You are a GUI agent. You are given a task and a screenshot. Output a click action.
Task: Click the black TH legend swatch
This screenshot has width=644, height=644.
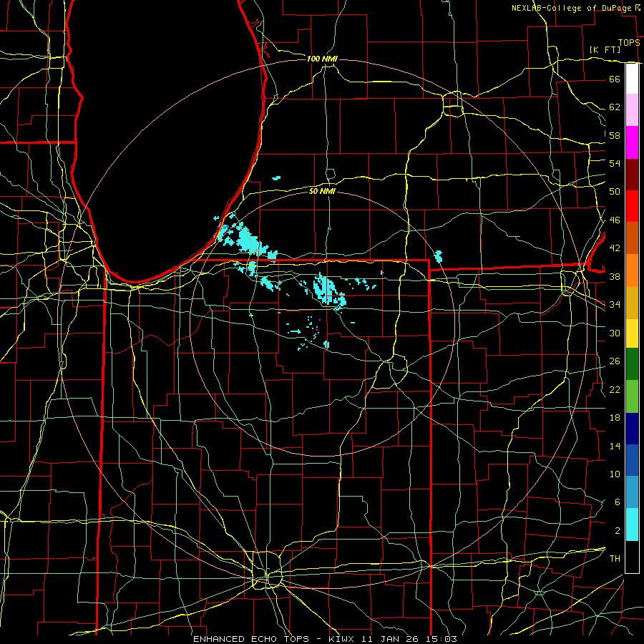coord(632,557)
